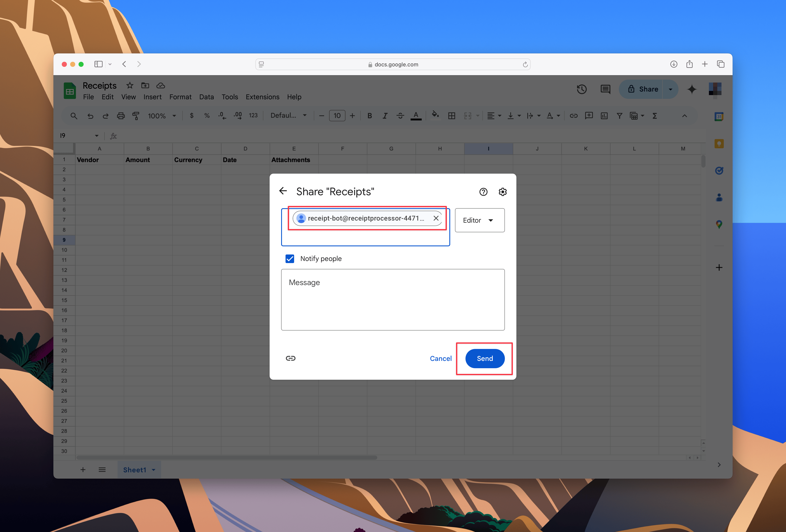Open the Editor role dropdown
786x532 pixels.
click(480, 220)
